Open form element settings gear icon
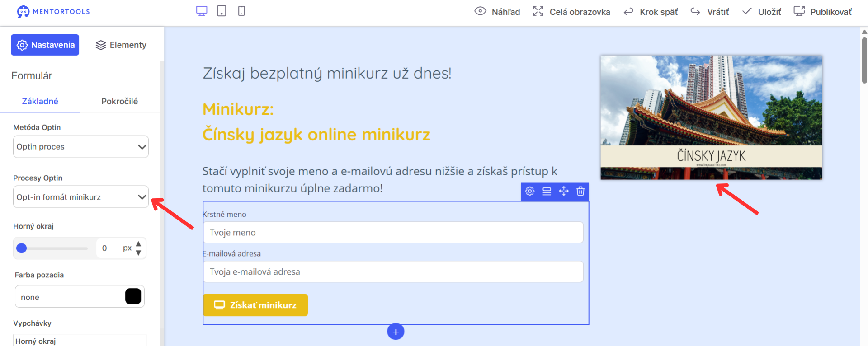868x346 pixels. [530, 192]
